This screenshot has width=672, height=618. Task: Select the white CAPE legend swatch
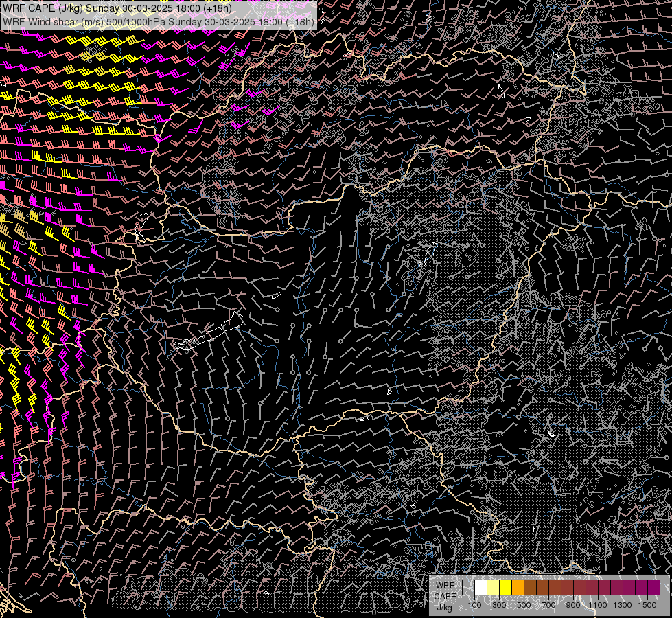click(x=481, y=587)
